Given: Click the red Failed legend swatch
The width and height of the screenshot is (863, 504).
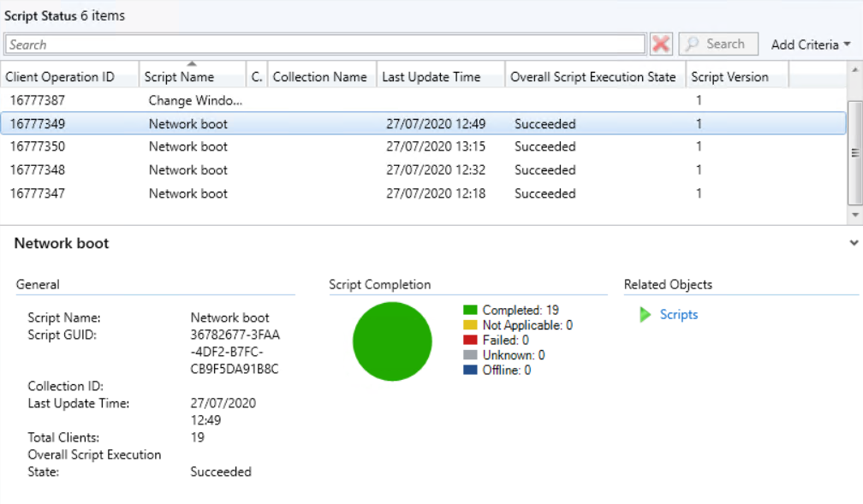Looking at the screenshot, I should 470,341.
